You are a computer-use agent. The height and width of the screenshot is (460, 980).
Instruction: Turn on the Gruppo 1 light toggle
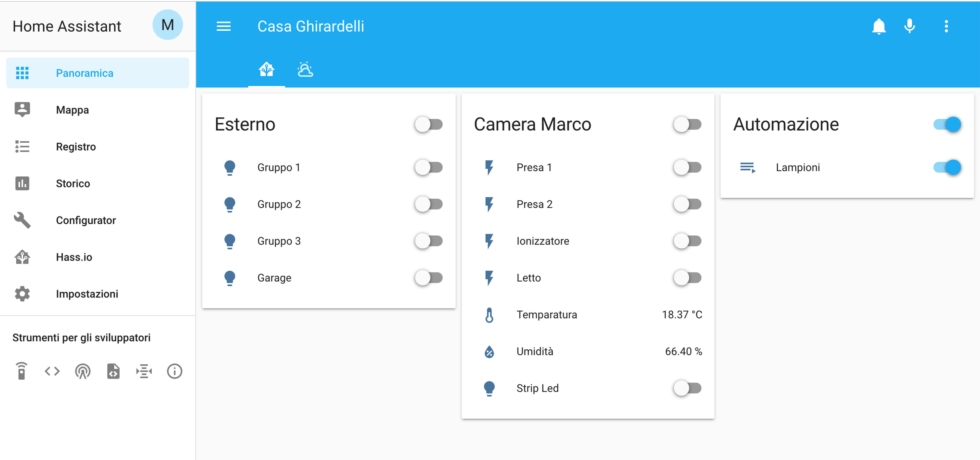coord(428,168)
